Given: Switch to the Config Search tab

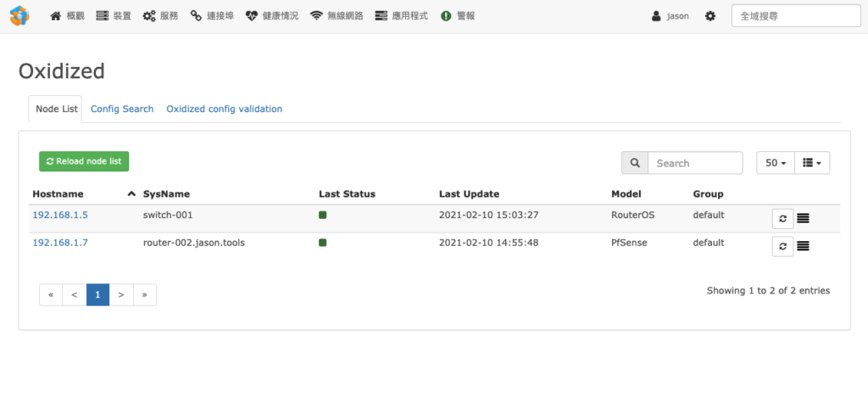Looking at the screenshot, I should 122,109.
